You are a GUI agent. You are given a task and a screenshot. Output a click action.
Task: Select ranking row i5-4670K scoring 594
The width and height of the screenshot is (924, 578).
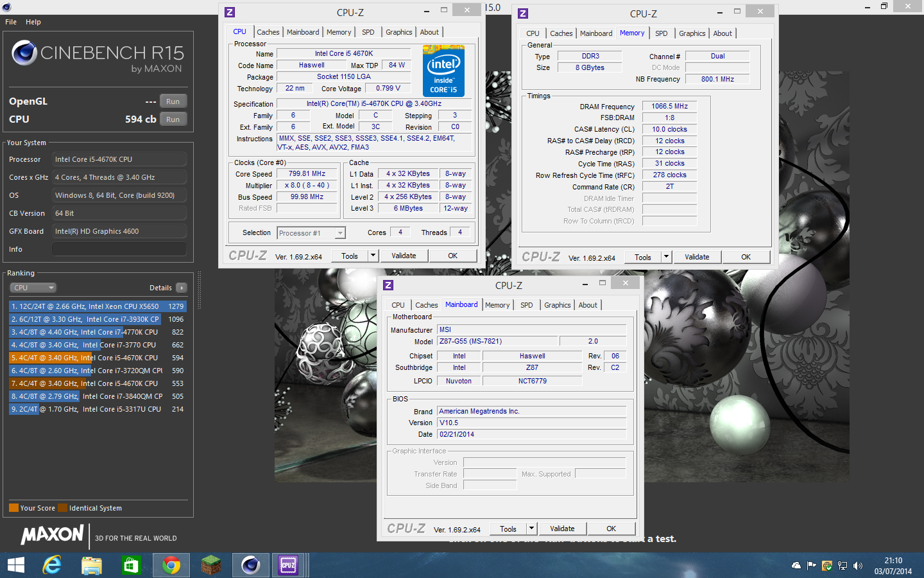(x=98, y=358)
